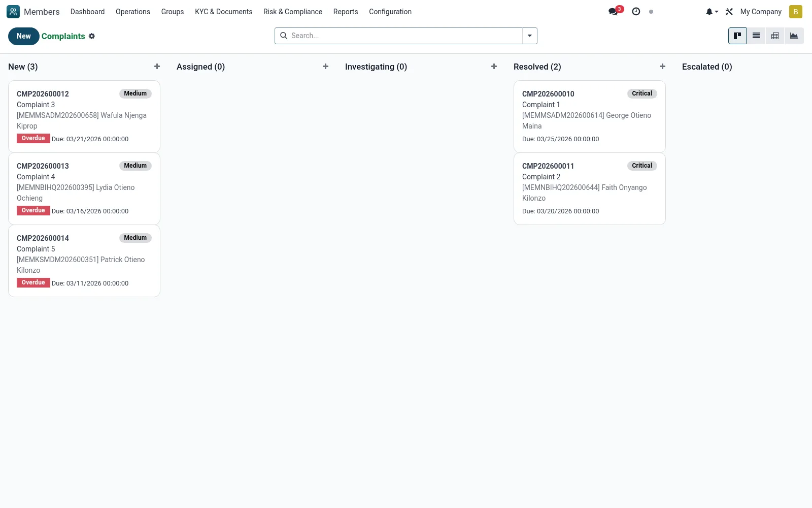The image size is (812, 508).
Task: Click the Medium badge on Complaint 4
Action: pyautogui.click(x=136, y=166)
